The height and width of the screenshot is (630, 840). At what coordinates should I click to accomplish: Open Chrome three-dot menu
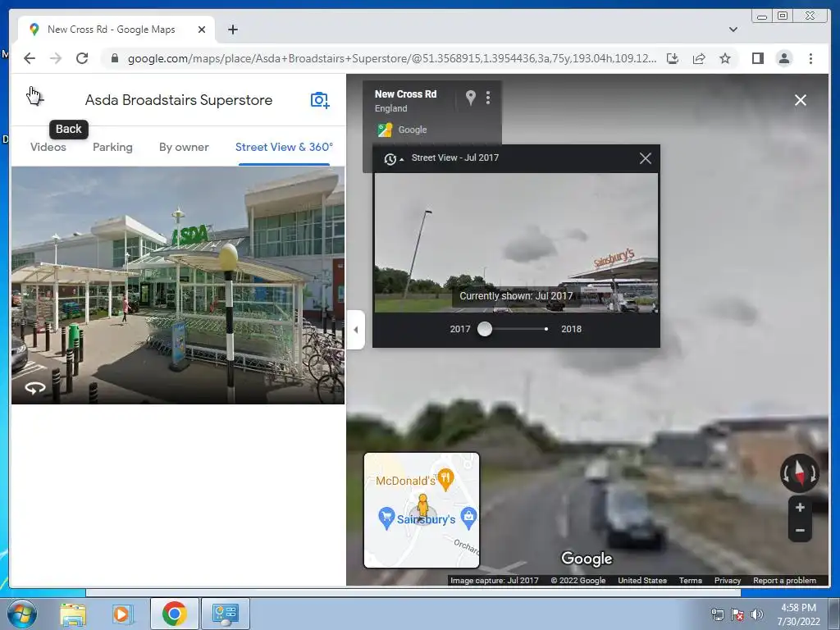pos(810,58)
